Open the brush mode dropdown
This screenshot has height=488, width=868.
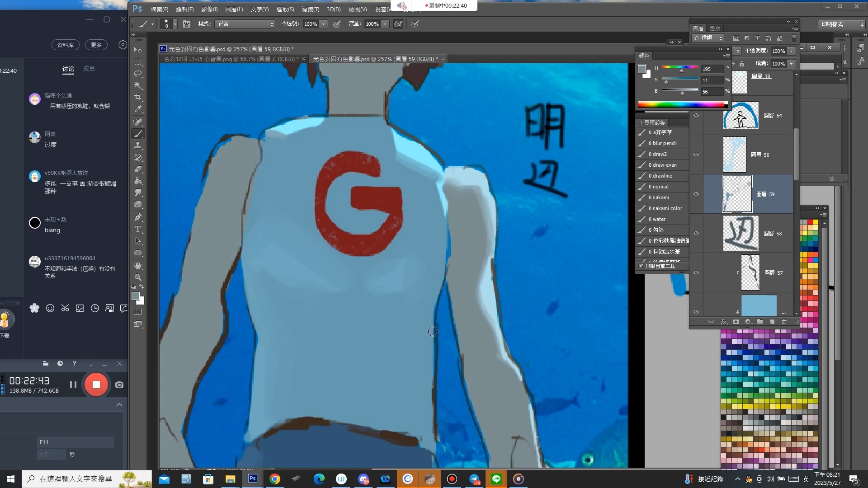[x=245, y=24]
